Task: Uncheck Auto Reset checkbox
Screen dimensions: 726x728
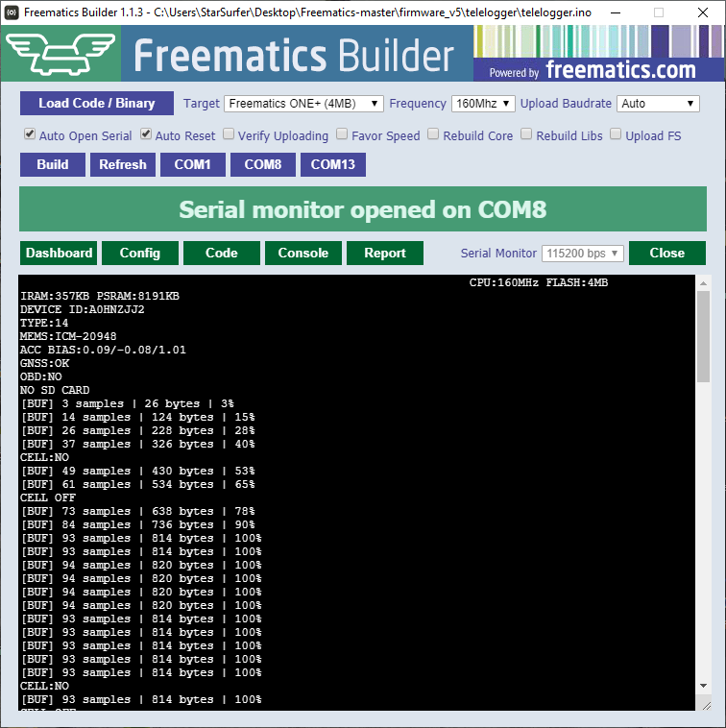Action: click(x=146, y=134)
